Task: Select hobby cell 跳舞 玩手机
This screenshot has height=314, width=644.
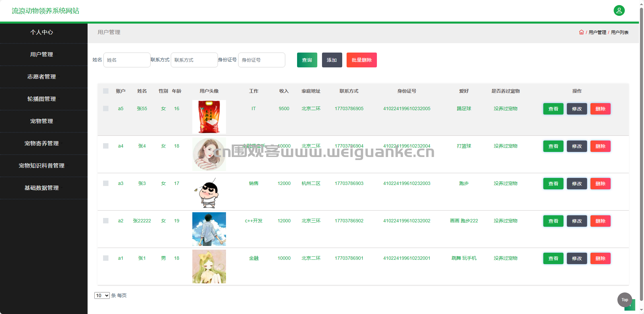Action: [x=464, y=258]
